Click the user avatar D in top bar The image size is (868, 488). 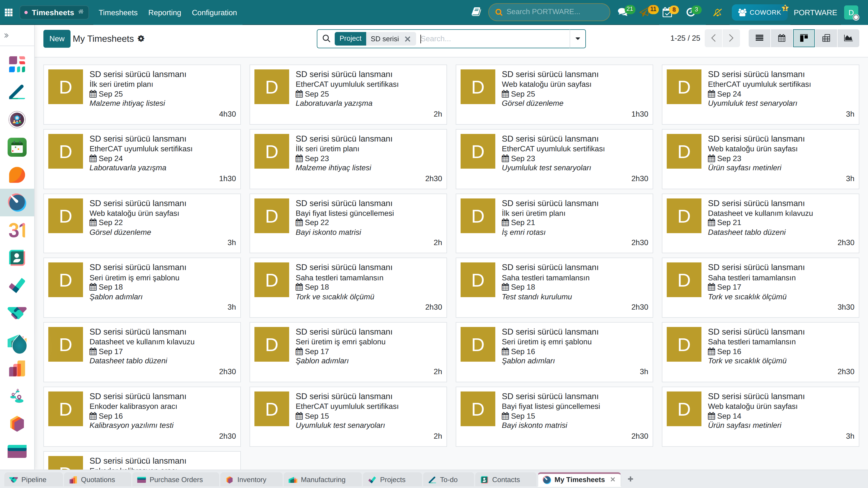point(851,12)
